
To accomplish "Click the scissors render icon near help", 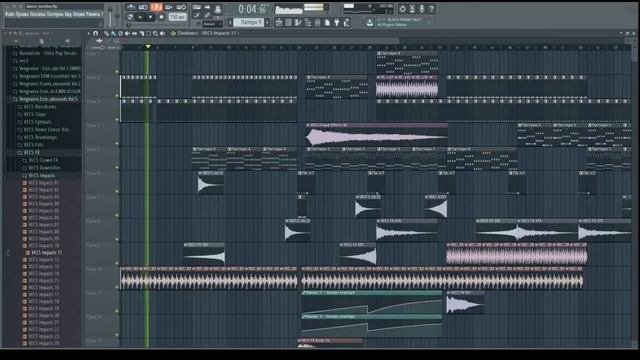I will pos(412,9).
